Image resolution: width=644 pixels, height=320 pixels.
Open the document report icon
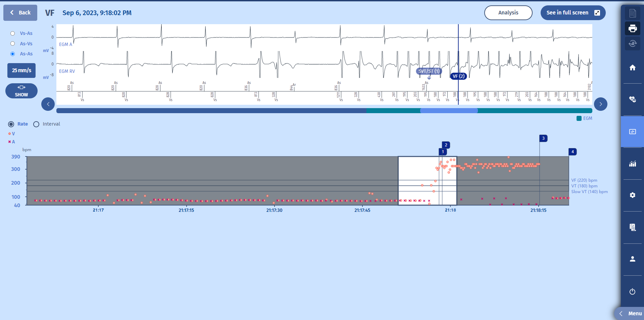pos(632,13)
